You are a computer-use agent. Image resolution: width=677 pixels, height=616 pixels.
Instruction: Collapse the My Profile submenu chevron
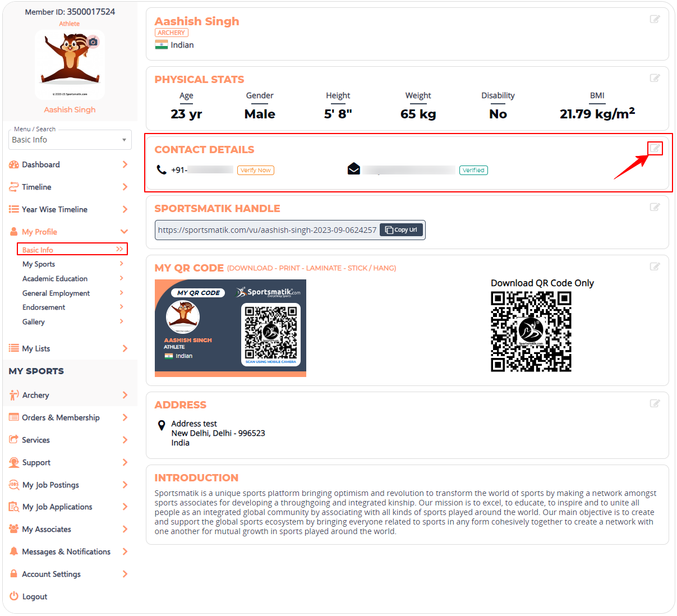(x=125, y=232)
